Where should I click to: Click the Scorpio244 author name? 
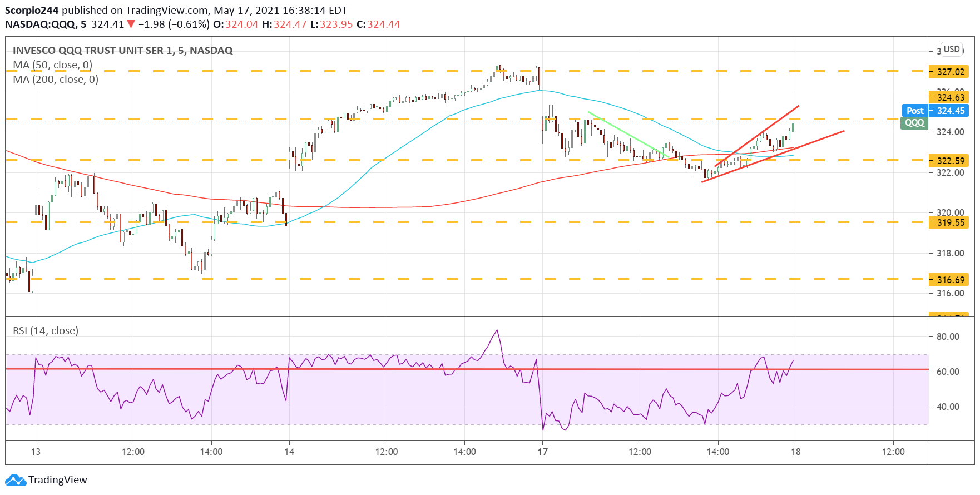coord(32,11)
